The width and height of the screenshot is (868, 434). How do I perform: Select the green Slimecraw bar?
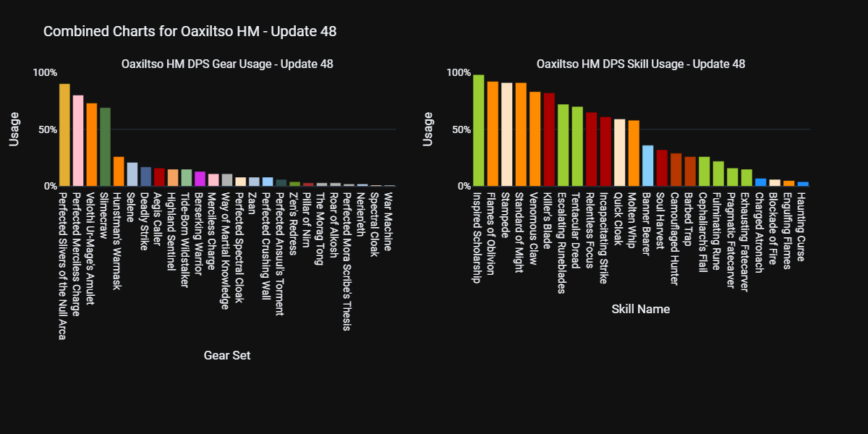(105, 147)
